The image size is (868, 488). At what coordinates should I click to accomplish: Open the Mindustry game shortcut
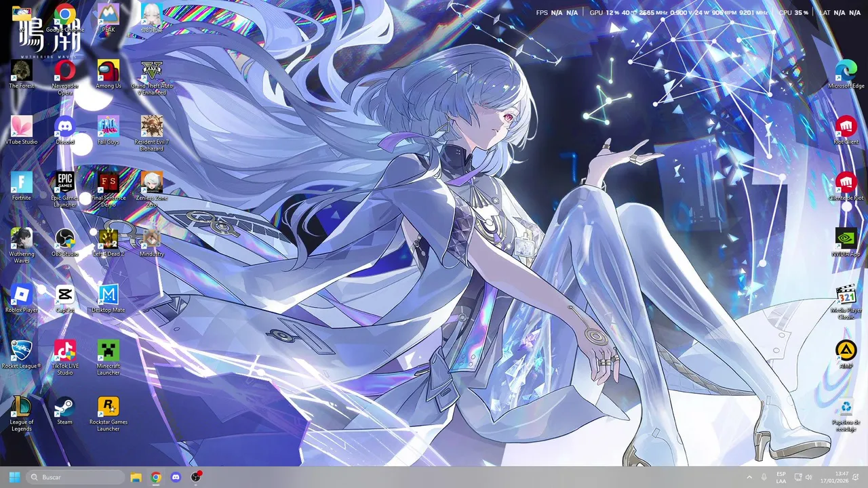click(x=152, y=242)
